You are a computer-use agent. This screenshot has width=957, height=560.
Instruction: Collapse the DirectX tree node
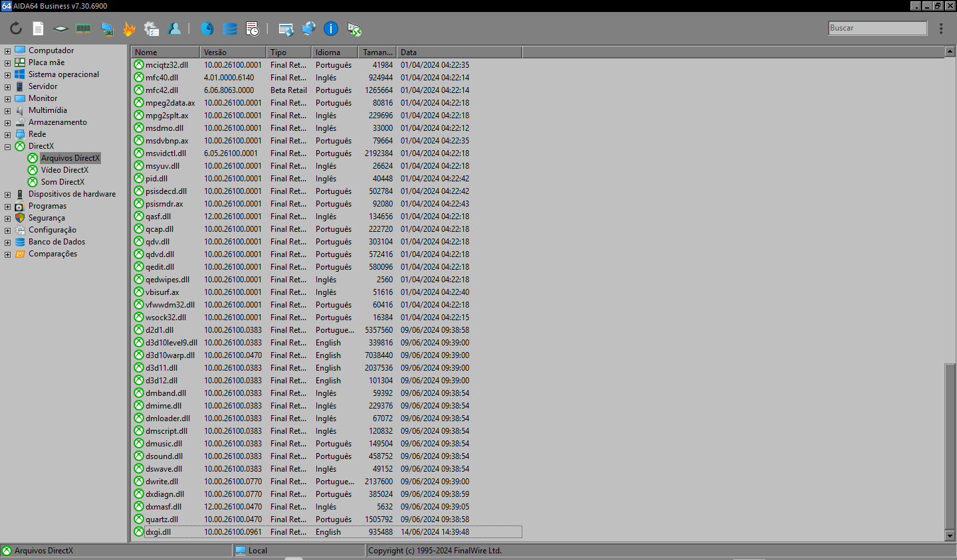coord(7,147)
